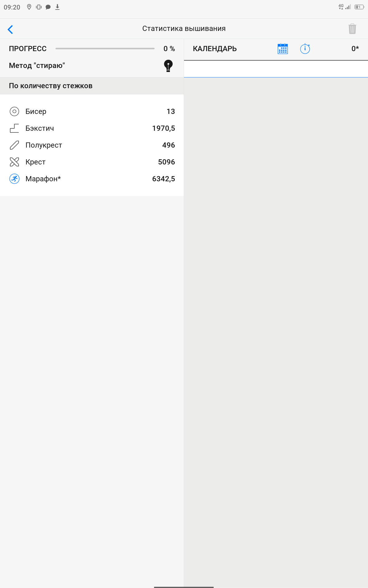This screenshot has height=588, width=368.
Task: Tap the КАЛЕНДАРЬ heading
Action: pyautogui.click(x=215, y=49)
